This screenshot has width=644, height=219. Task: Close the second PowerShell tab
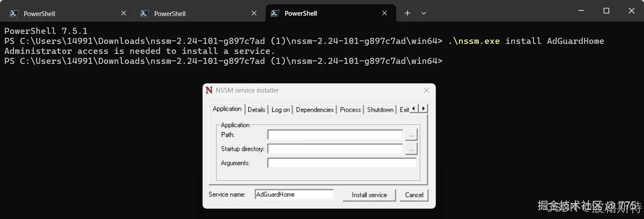point(254,13)
